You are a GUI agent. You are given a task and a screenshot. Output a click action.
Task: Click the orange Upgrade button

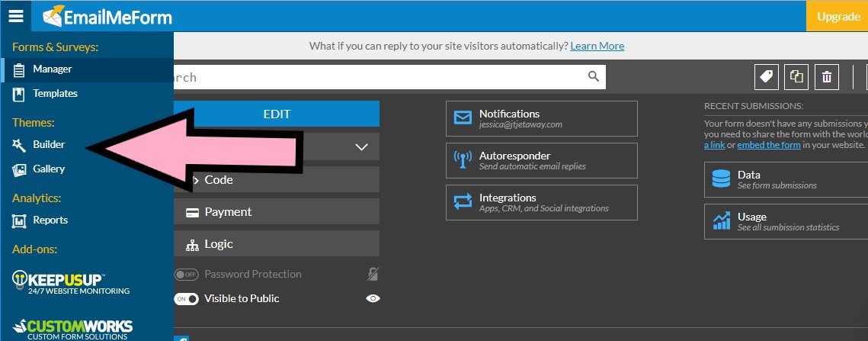point(838,16)
